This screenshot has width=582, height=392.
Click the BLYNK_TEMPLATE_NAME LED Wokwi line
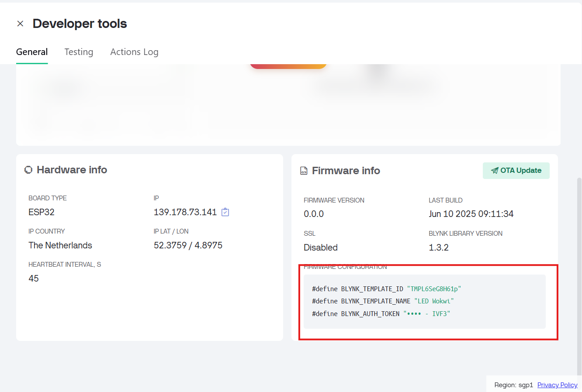pyautogui.click(x=382, y=301)
